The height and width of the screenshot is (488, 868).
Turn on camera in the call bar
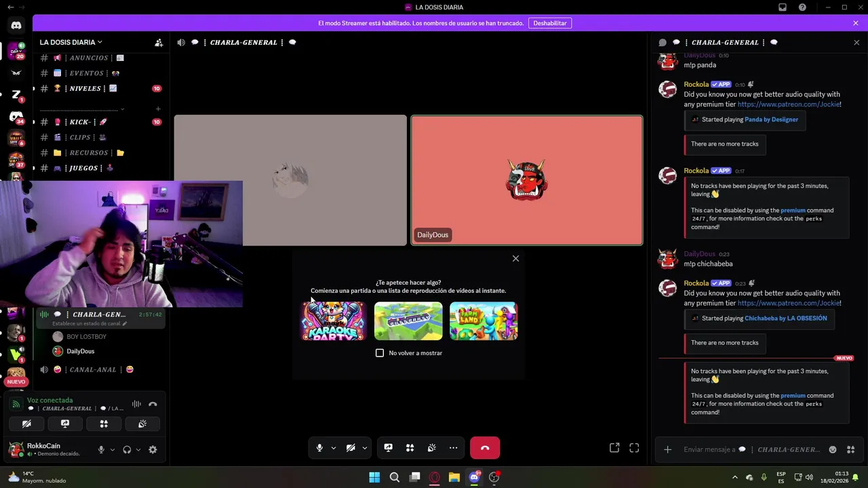351,448
